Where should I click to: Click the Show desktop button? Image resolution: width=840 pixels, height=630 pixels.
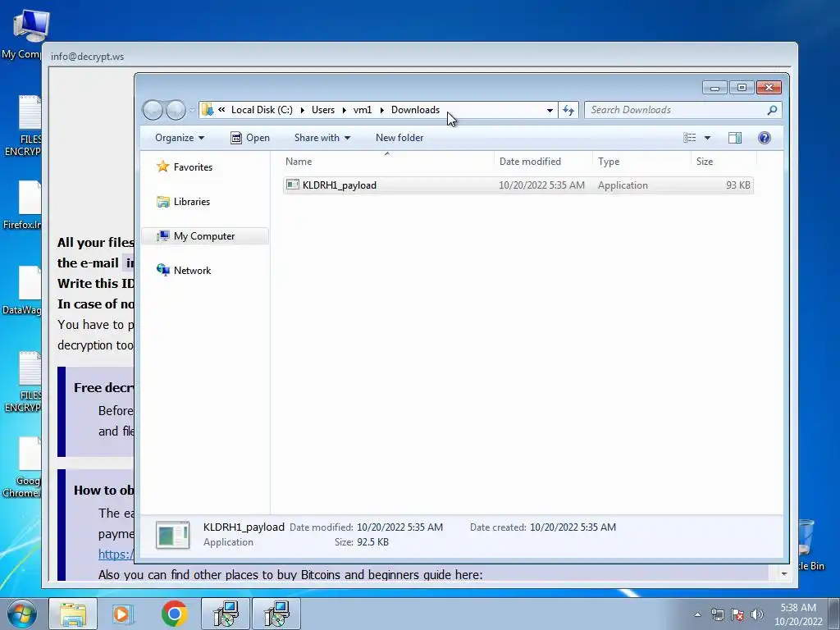coord(834,614)
